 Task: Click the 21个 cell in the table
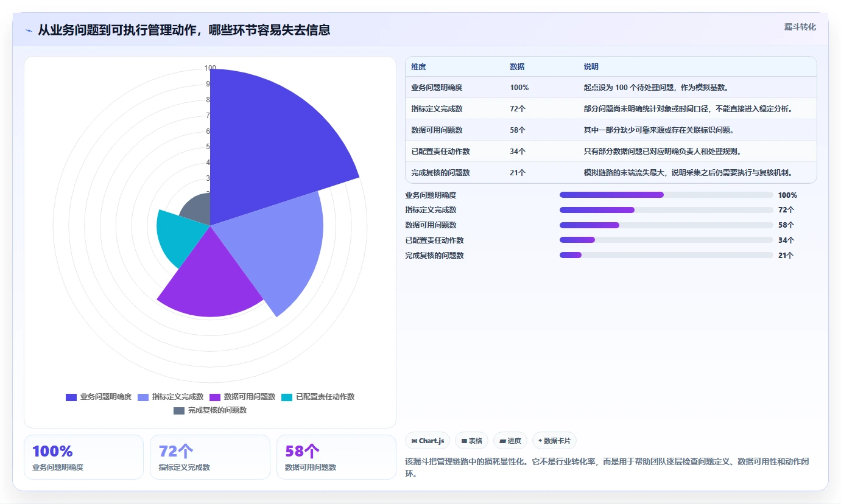coord(518,173)
